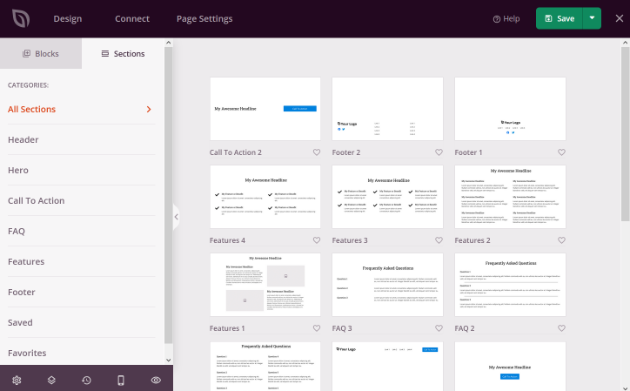630x391 pixels.
Task: Insert the Features 1 thumbnail
Action: (x=265, y=285)
